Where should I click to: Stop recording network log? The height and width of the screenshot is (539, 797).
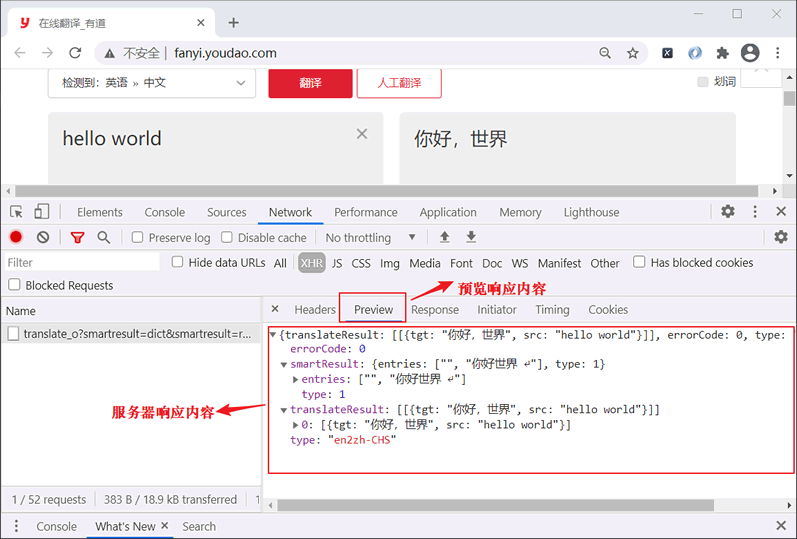pos(16,237)
